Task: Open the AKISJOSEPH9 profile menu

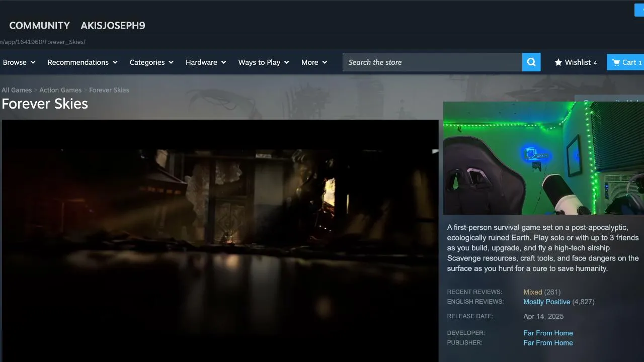Action: tap(113, 26)
